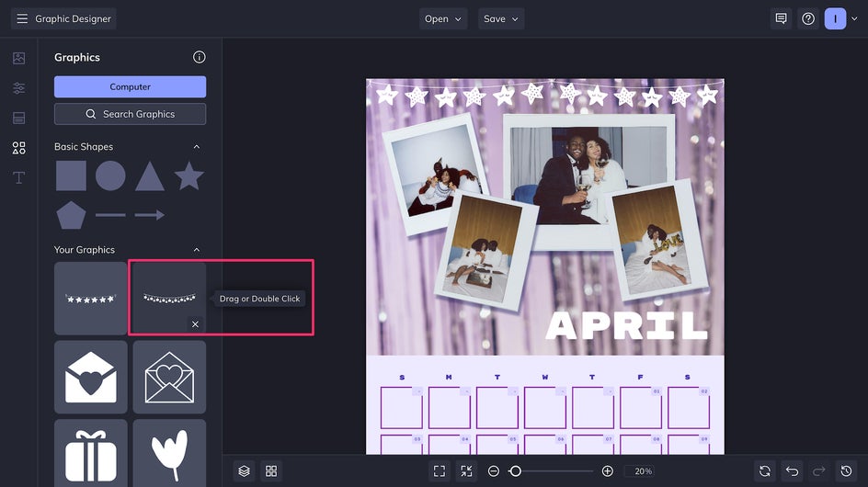
Task: Click the Graphics panel info icon
Action: tap(200, 57)
